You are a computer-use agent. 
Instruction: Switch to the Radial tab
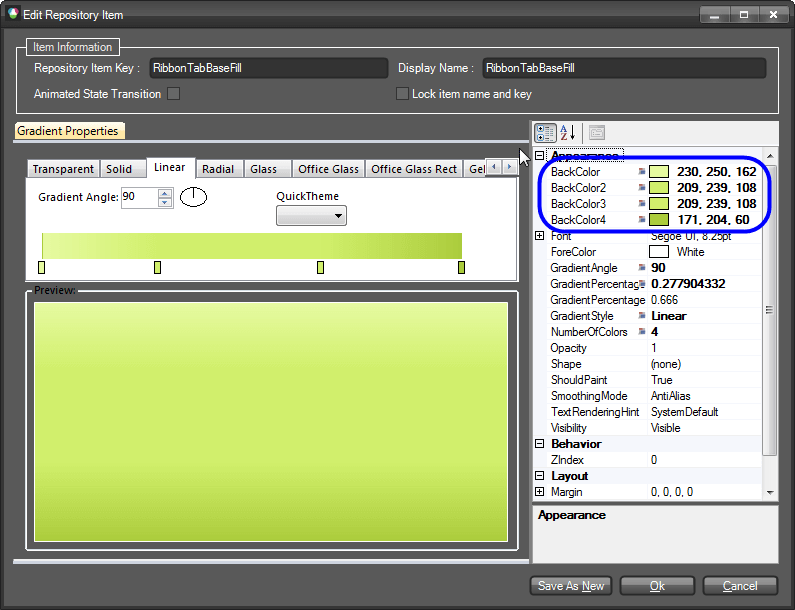(218, 169)
